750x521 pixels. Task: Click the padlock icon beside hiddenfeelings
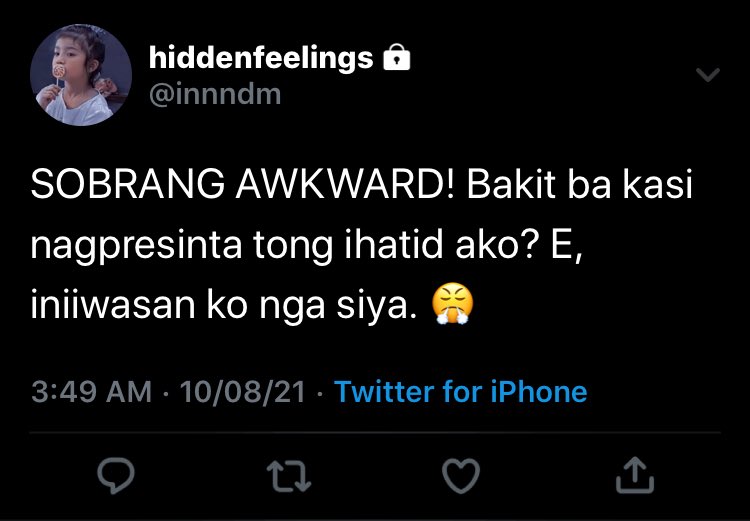[x=397, y=57]
